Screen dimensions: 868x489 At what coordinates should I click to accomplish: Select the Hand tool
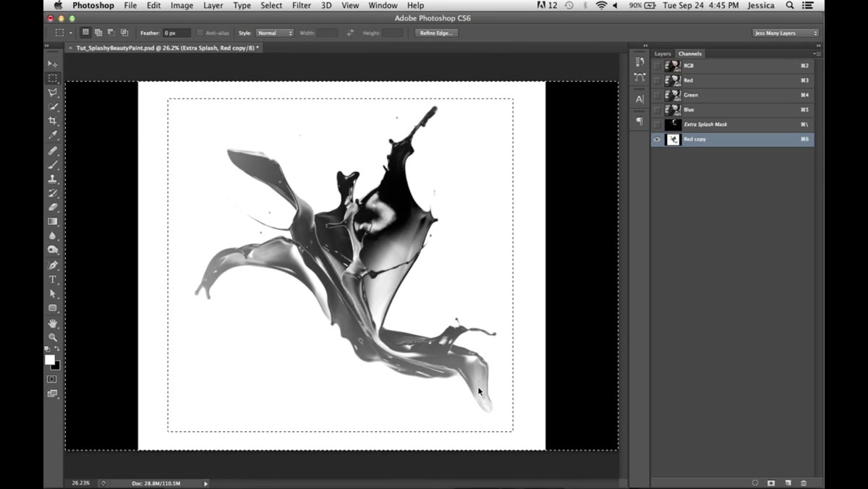click(x=53, y=323)
